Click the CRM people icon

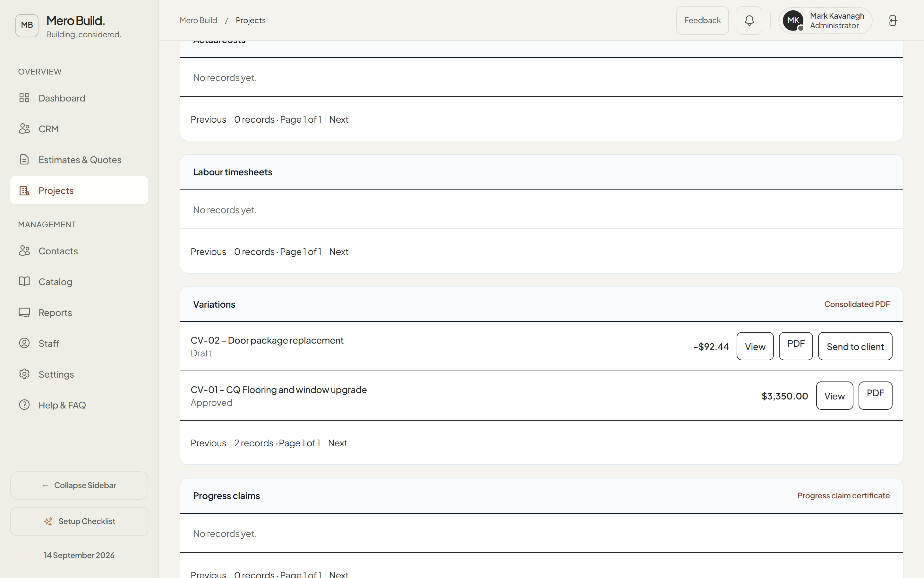24,129
